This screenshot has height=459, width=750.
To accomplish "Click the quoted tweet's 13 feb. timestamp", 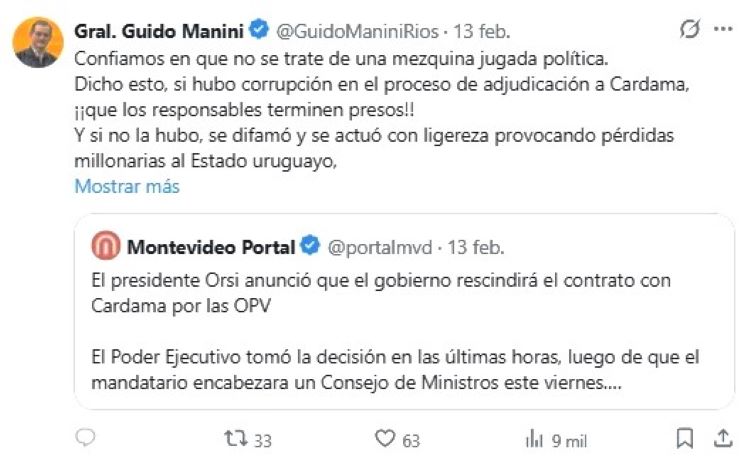I will click(476, 246).
